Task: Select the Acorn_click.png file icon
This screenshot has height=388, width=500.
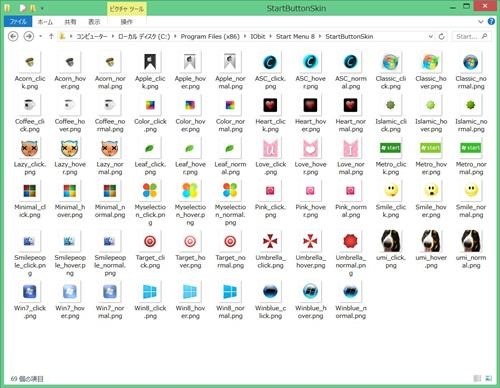Action: tap(30, 62)
